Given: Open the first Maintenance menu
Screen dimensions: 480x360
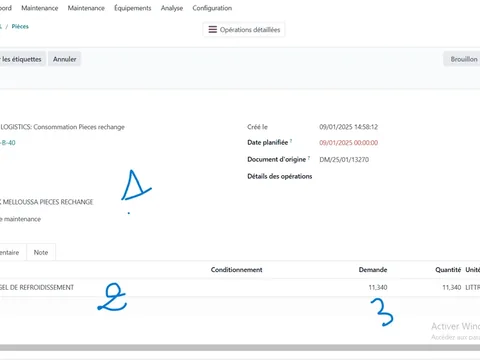Looking at the screenshot, I should pyautogui.click(x=40, y=8).
